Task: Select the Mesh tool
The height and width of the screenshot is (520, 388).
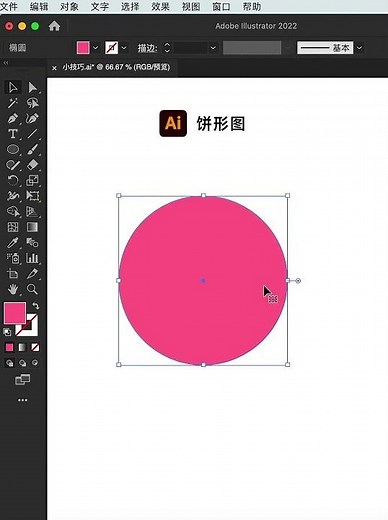Action: tap(13, 227)
